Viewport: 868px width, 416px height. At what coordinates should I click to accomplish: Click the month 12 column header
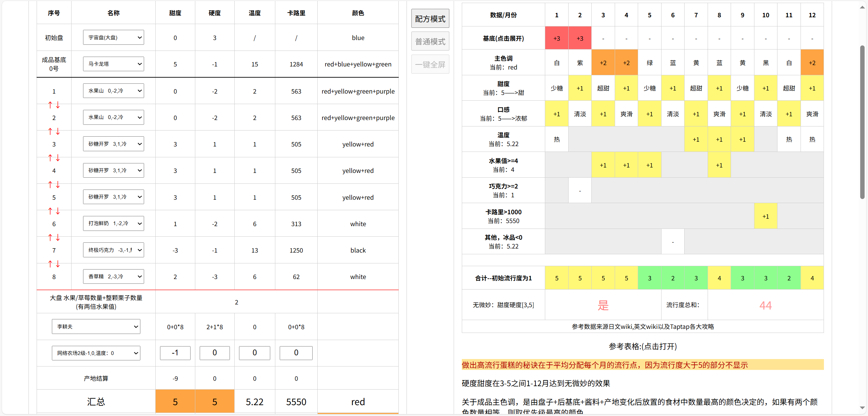812,15
